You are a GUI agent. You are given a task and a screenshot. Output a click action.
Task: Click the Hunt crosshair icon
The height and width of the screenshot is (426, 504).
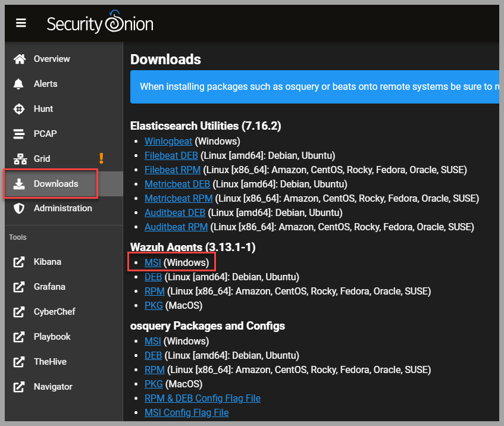(x=19, y=109)
